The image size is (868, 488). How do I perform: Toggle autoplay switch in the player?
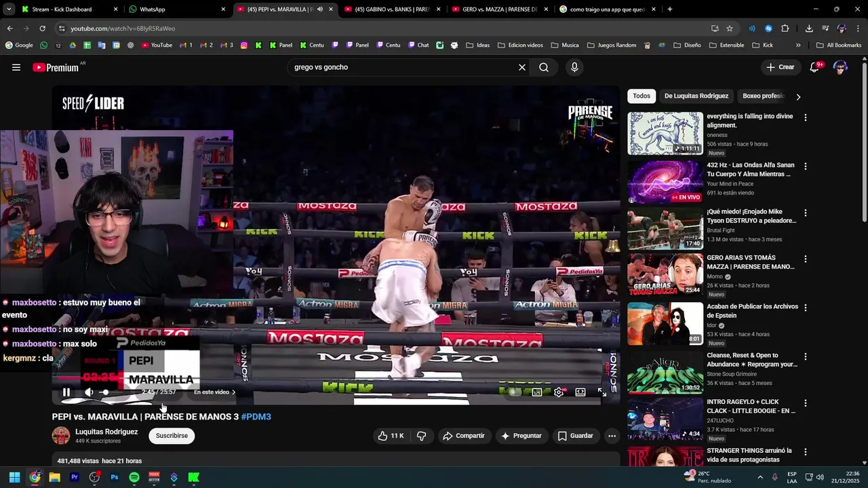coord(515,392)
